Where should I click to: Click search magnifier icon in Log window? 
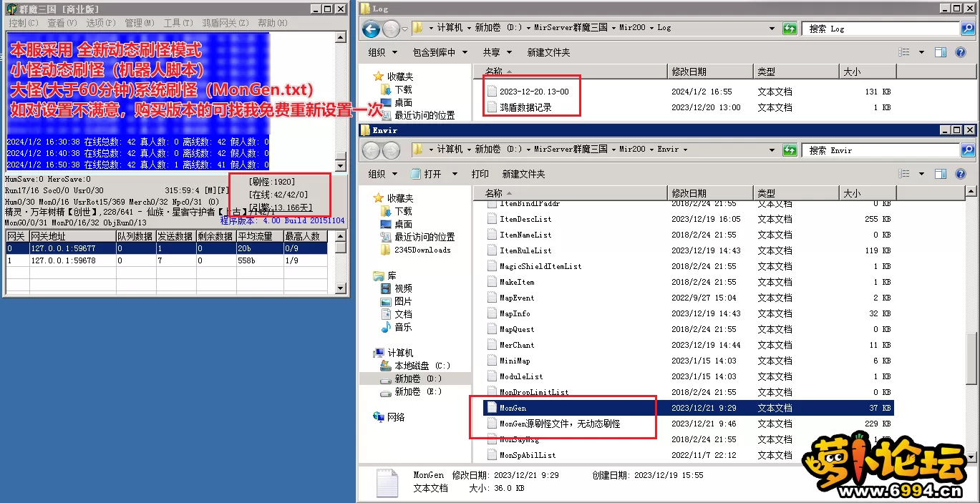[x=968, y=29]
